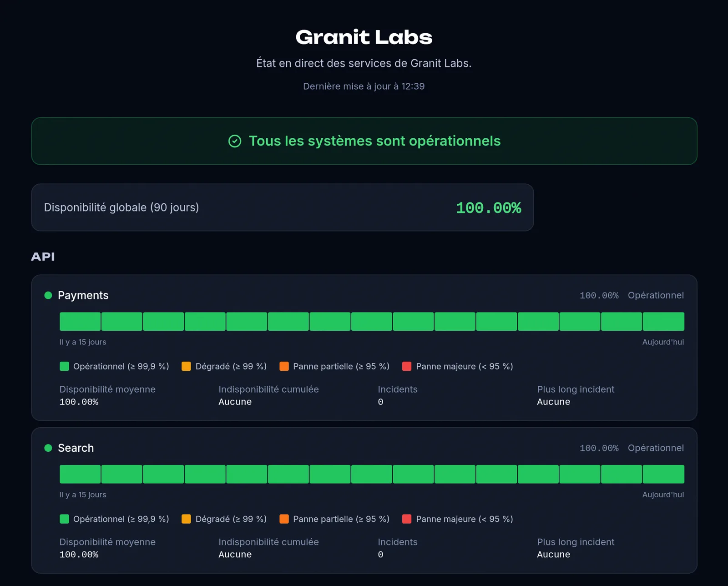
Task: Click 'Indisponibilité cumulée' label in Payments card
Action: [268, 389]
